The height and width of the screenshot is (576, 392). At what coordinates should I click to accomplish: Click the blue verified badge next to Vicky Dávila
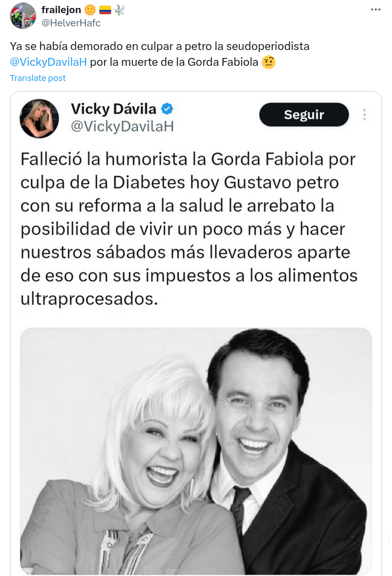point(167,109)
